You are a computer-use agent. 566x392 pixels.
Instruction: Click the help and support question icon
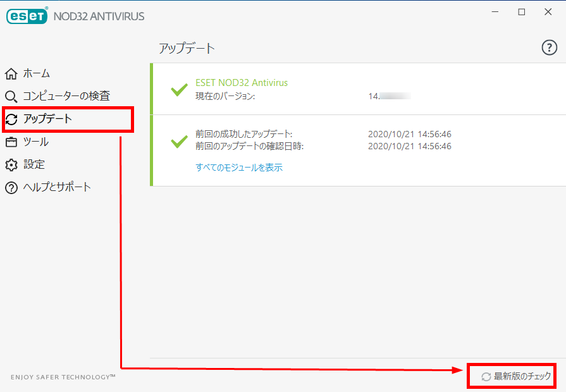(11, 188)
